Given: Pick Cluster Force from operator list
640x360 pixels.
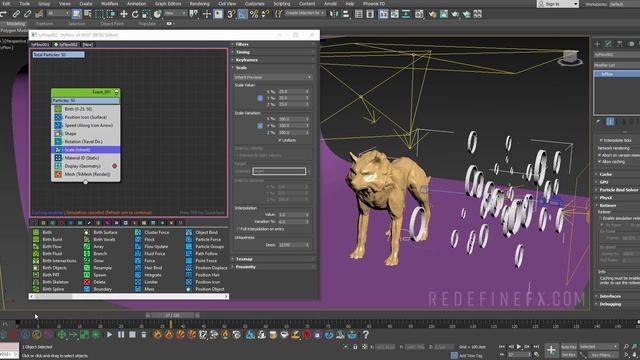Looking at the screenshot, I should pos(152,232).
